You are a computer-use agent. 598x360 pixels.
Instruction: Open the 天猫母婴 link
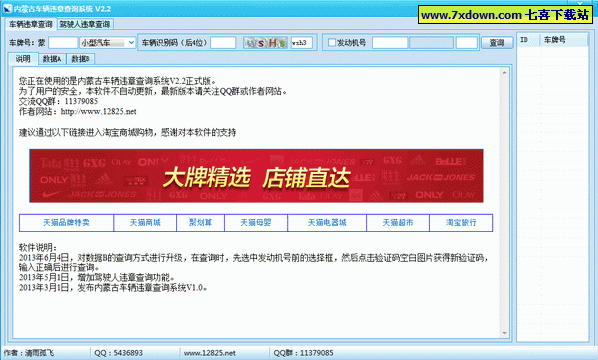(256, 223)
